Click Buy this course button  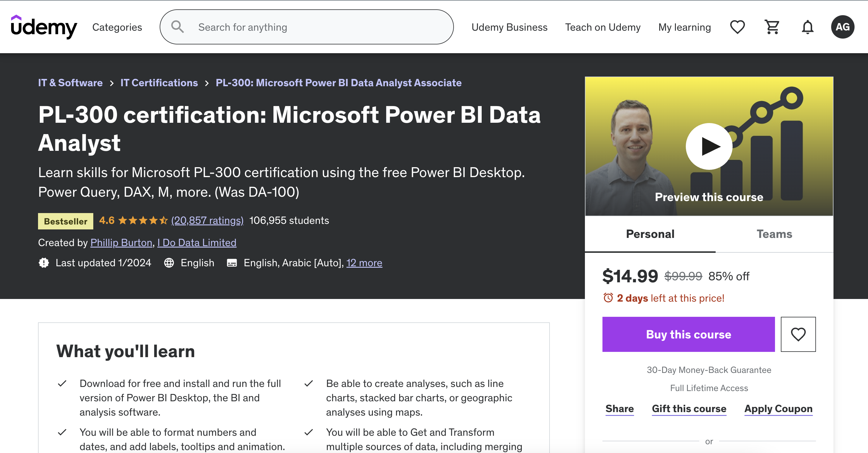[688, 334]
